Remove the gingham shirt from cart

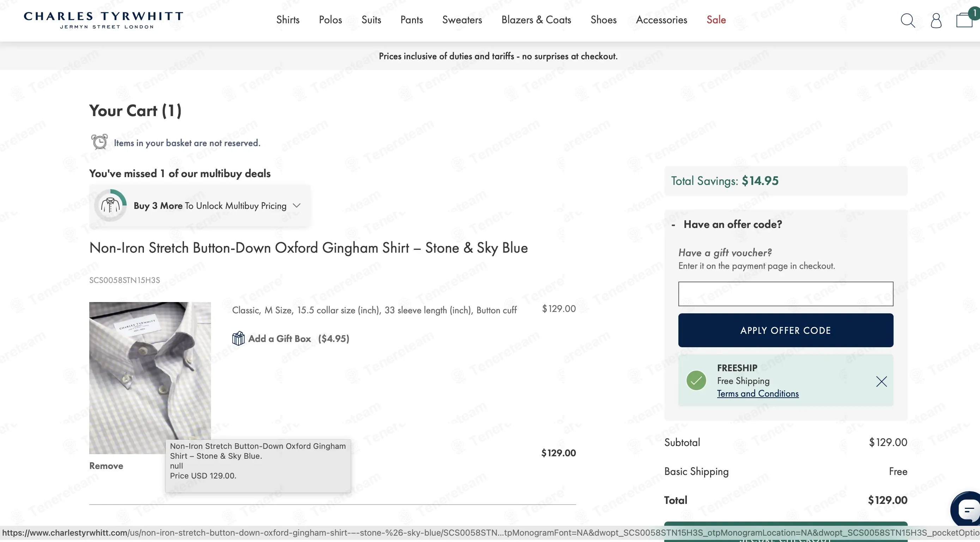pyautogui.click(x=106, y=466)
